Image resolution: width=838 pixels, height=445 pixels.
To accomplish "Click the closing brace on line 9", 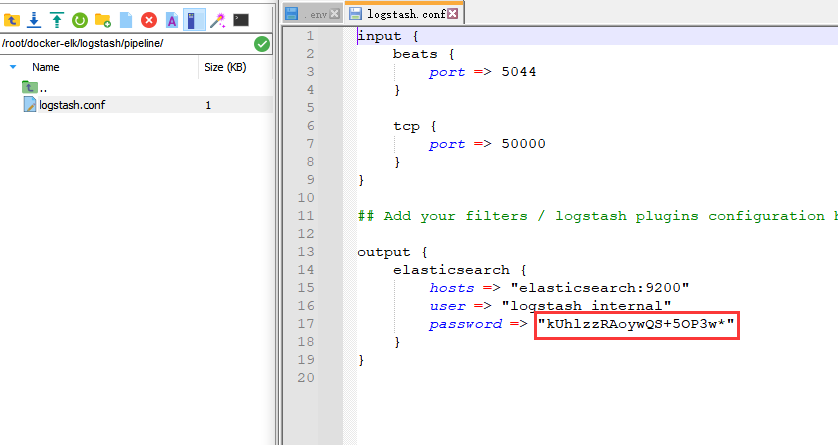I will click(361, 180).
